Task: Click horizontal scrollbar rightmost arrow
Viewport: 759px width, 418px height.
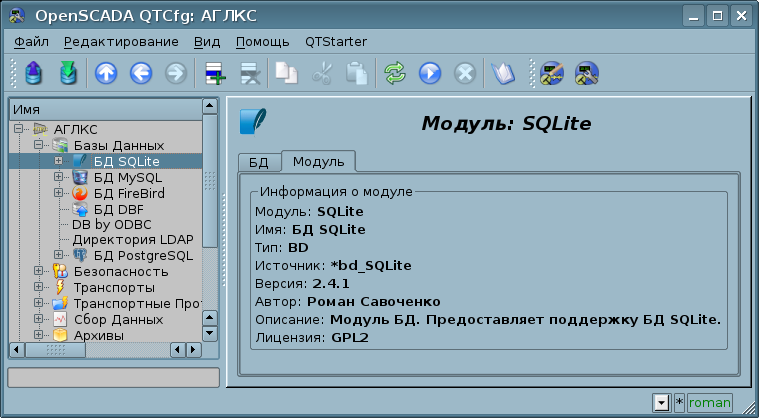Action: point(194,349)
